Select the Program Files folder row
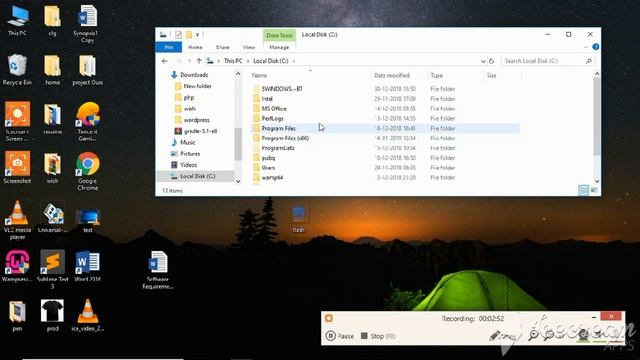The height and width of the screenshot is (360, 640). [x=384, y=128]
